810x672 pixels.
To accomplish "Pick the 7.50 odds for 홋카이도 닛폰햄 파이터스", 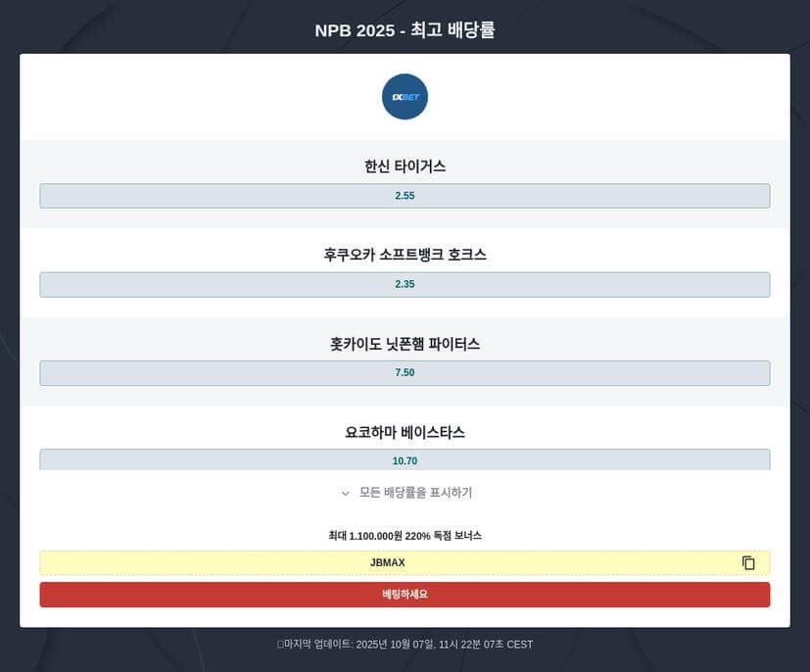I will point(405,373).
